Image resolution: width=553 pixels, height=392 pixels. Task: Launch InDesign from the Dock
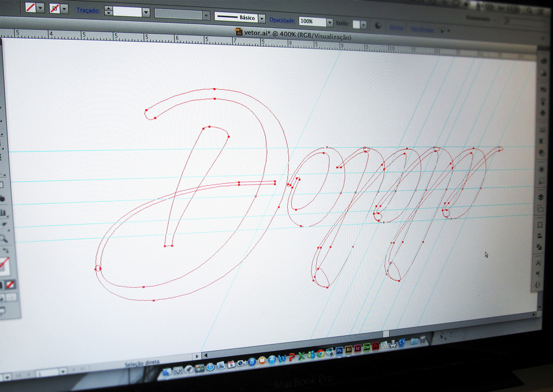click(358, 348)
